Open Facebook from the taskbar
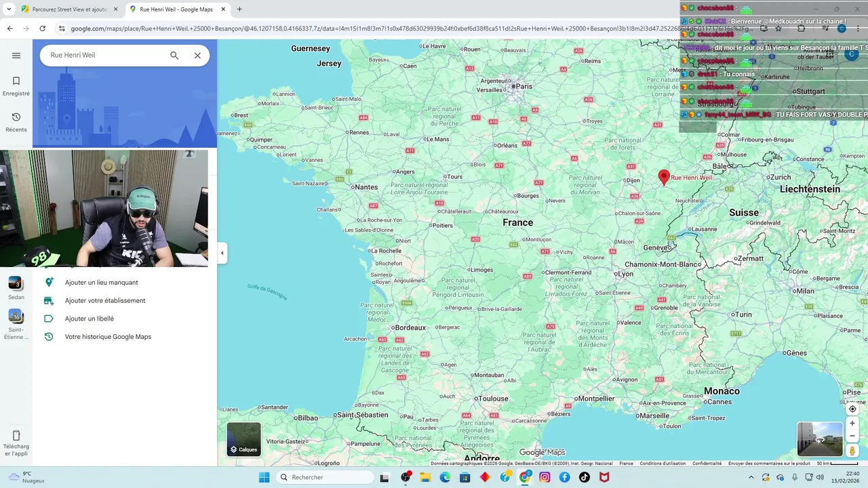This screenshot has height=488, width=868. pos(564,477)
